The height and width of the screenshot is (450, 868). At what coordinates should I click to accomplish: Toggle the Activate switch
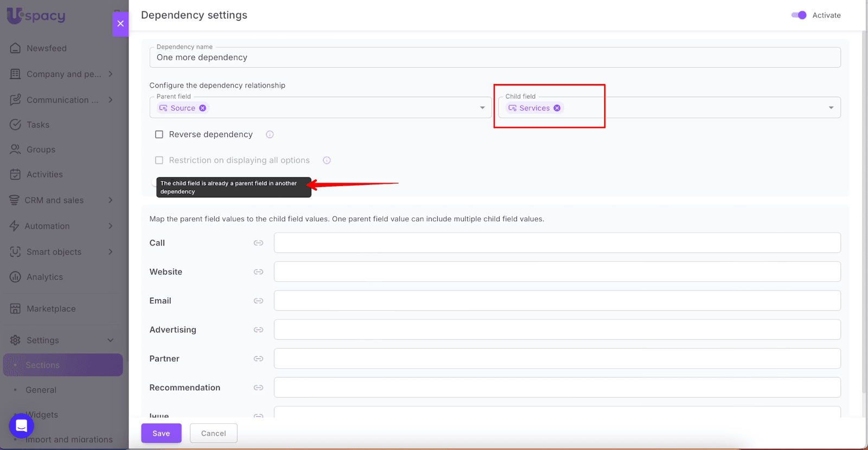pos(799,15)
